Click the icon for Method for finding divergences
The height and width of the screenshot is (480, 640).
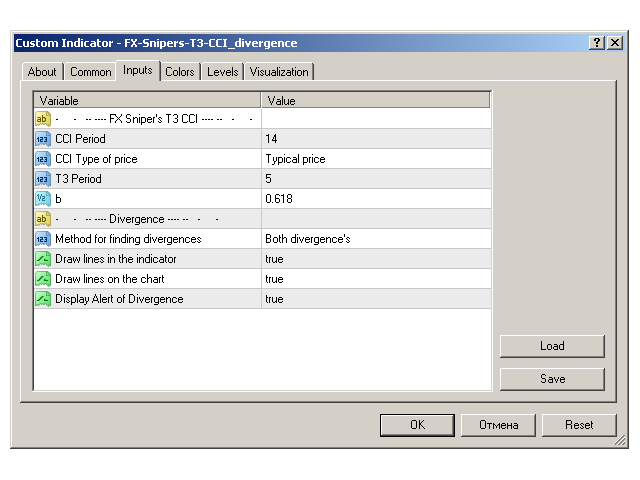click(x=43, y=239)
